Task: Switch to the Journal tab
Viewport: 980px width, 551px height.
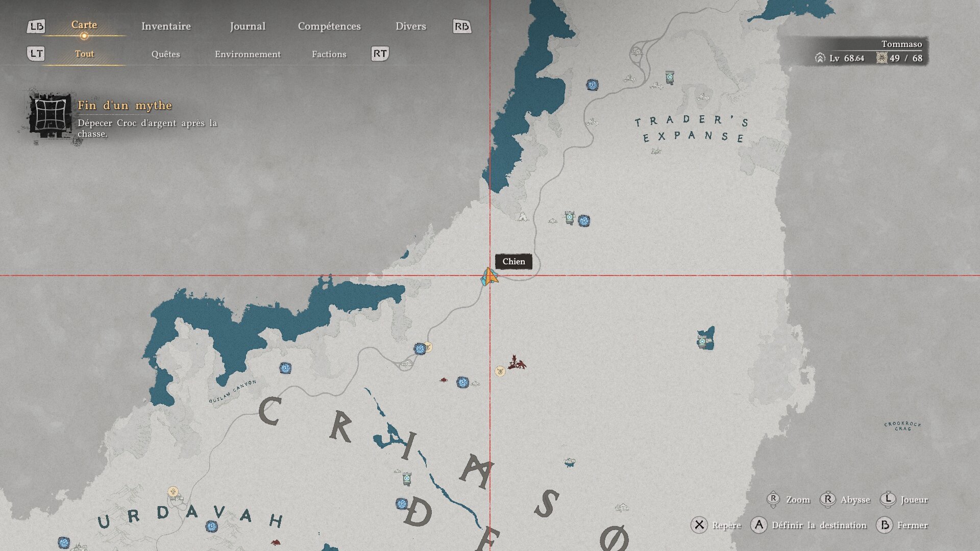Action: [248, 27]
